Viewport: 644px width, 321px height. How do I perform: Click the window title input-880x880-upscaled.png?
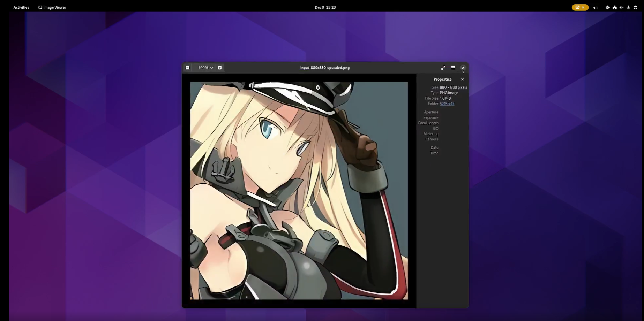point(325,68)
